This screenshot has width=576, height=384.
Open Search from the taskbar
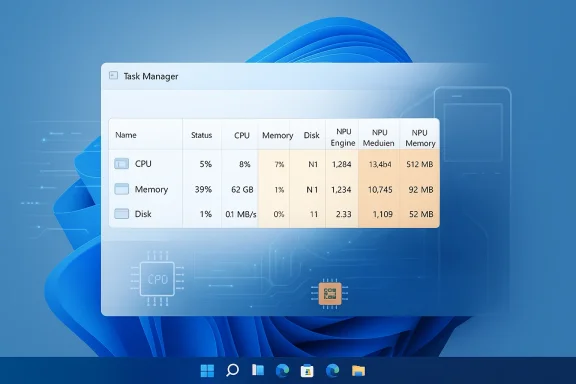tap(232, 370)
